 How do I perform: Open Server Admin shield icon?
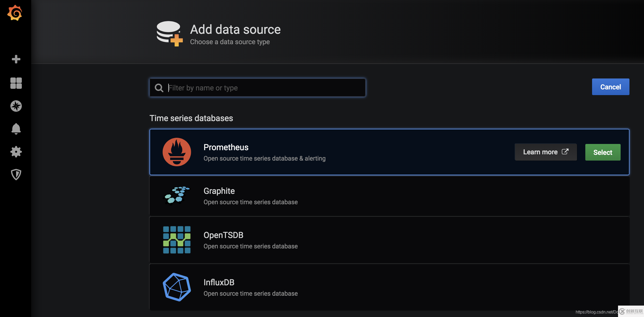point(16,175)
